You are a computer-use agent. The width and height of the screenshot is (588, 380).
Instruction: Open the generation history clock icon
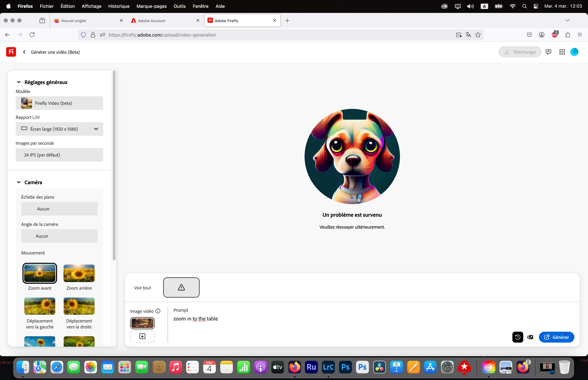(x=518, y=337)
